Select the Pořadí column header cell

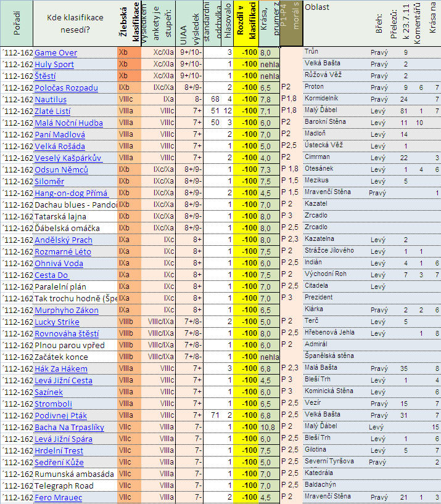(17, 23)
